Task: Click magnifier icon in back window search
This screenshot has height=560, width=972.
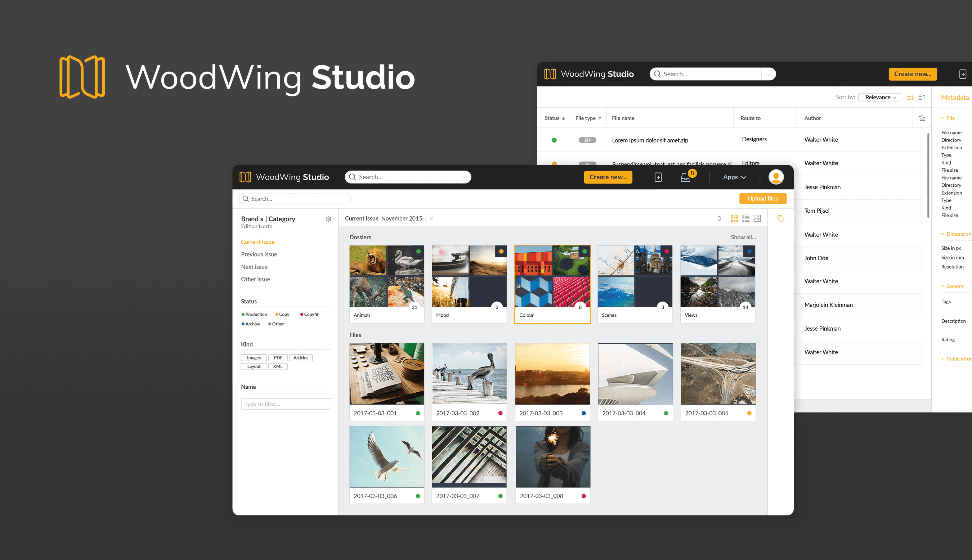Action: pos(657,74)
